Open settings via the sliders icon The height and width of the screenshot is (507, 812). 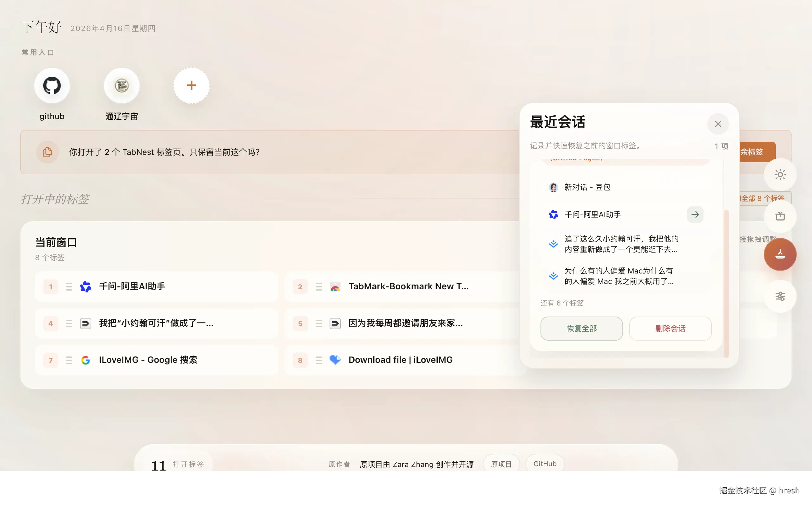(x=780, y=296)
